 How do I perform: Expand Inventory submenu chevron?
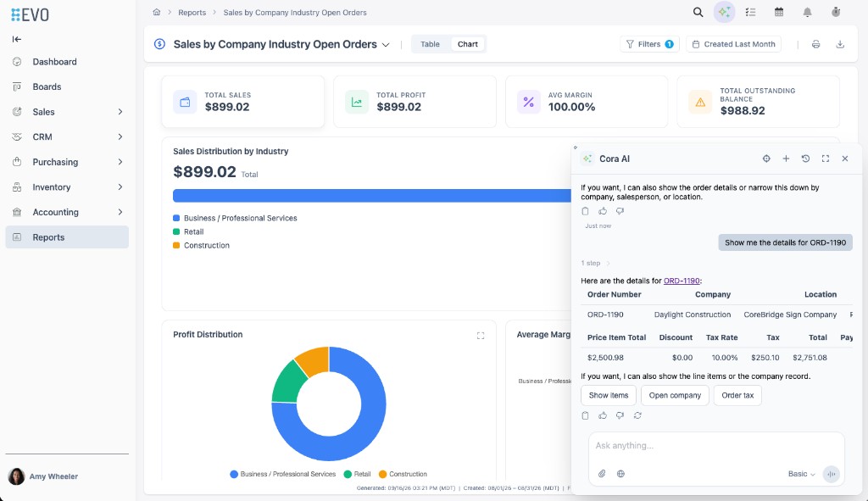click(x=120, y=187)
